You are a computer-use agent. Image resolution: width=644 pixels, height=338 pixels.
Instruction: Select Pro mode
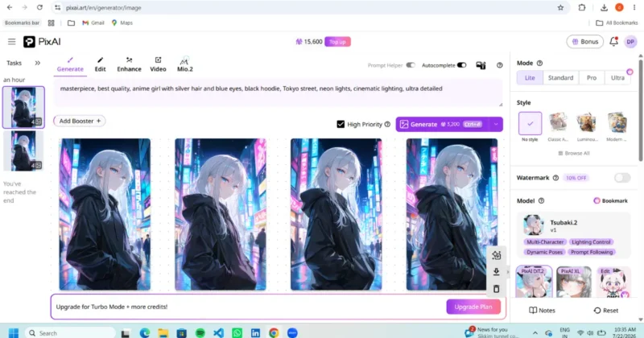tap(592, 77)
